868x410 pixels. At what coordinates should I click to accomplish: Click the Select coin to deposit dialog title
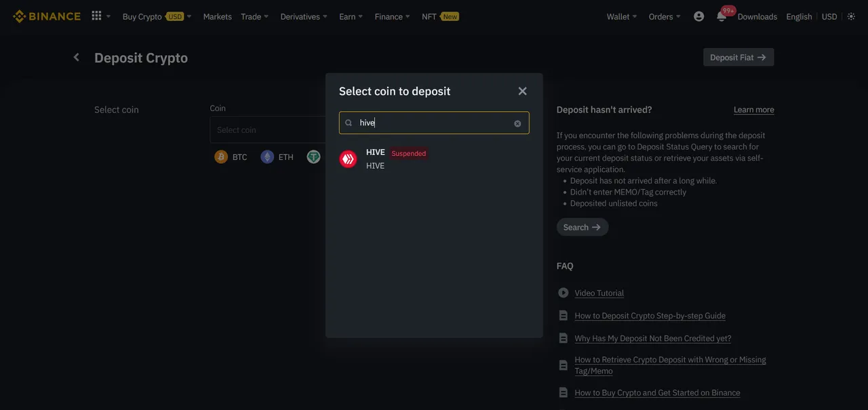coord(395,91)
